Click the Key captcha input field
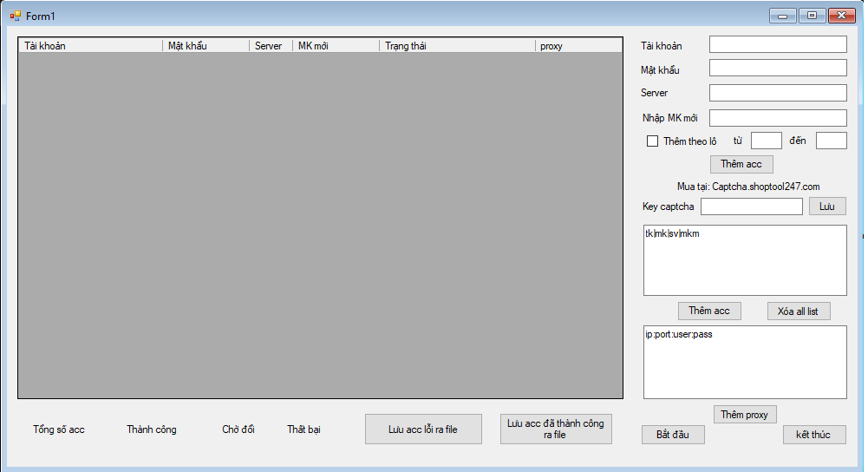This screenshot has height=472, width=868. (x=751, y=206)
